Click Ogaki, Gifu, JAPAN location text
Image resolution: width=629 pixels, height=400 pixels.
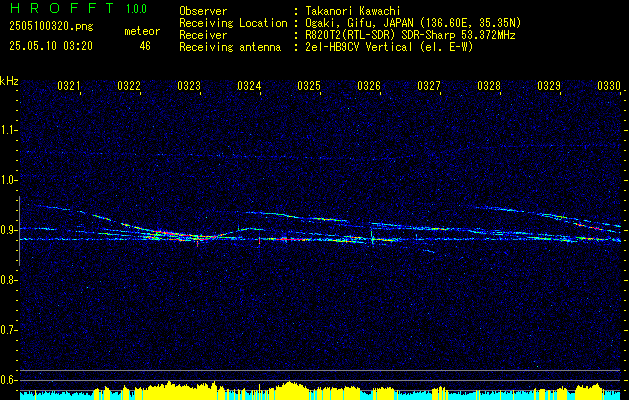pos(413,23)
